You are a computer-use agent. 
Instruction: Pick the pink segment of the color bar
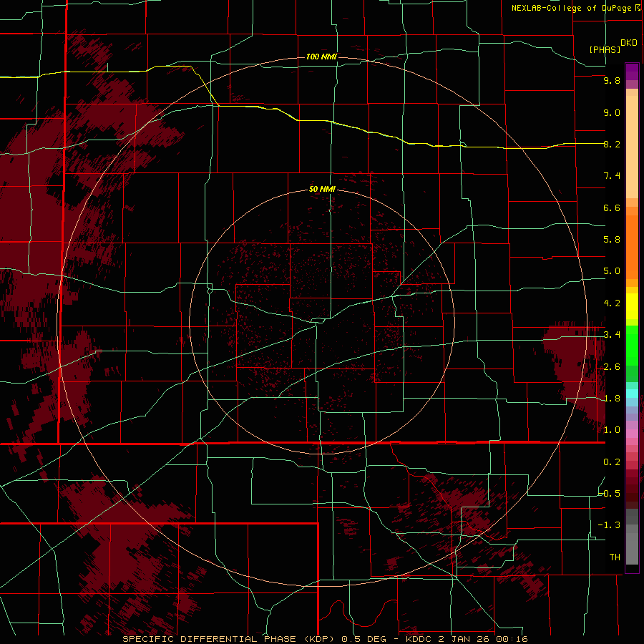pos(632,434)
